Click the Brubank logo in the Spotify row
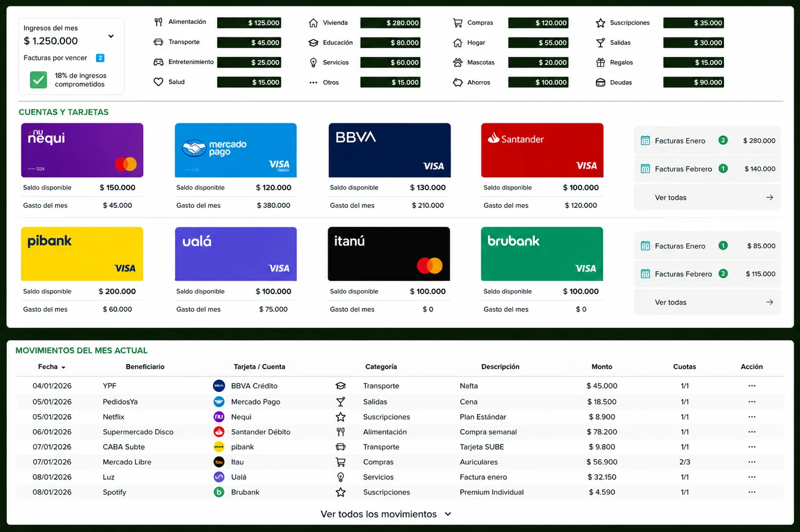The height and width of the screenshot is (532, 800). point(219,492)
